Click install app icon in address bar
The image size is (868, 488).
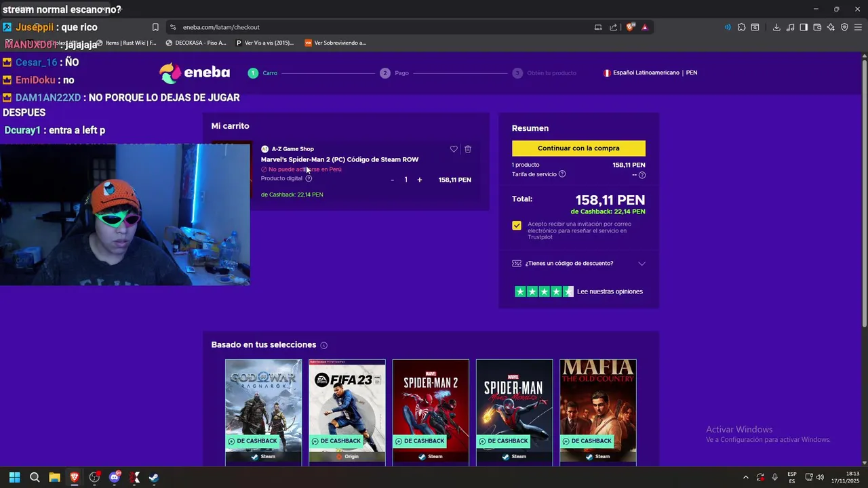coord(598,27)
